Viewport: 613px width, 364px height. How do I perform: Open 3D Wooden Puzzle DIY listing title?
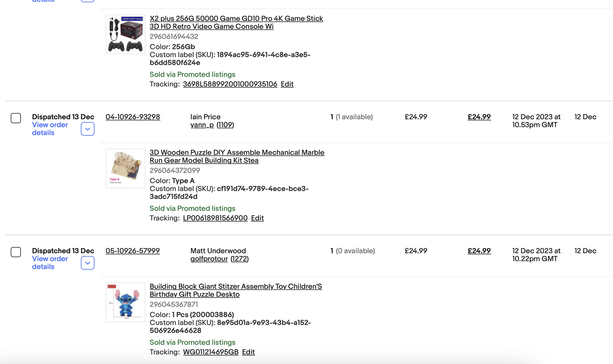coord(237,156)
